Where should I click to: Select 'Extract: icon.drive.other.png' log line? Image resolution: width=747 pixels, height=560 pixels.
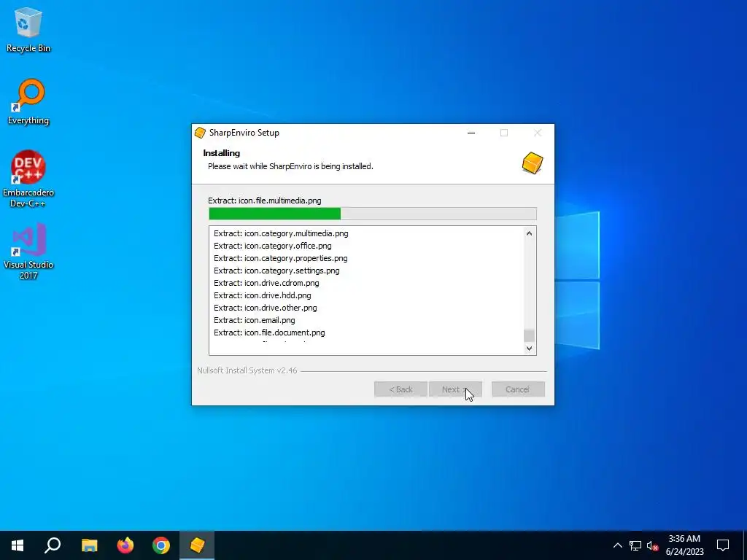tap(266, 308)
